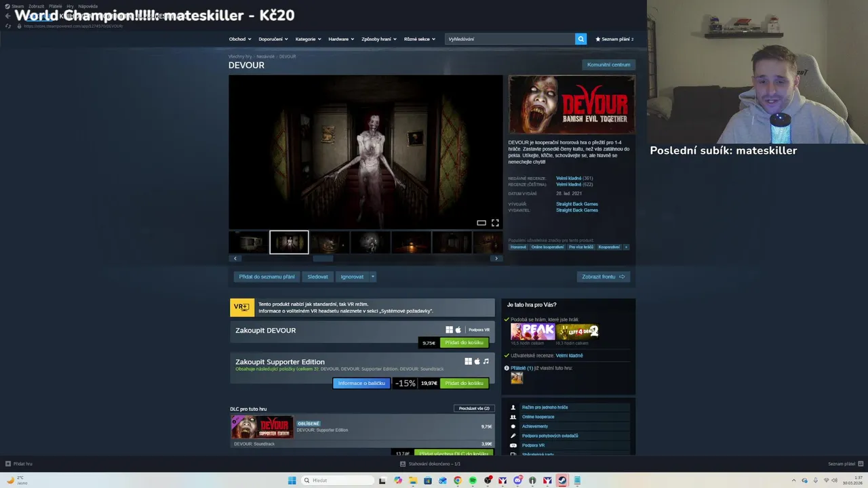Screen dimensions: 868x488
Task: Open Chrome from the taskbar
Action: [x=458, y=481]
